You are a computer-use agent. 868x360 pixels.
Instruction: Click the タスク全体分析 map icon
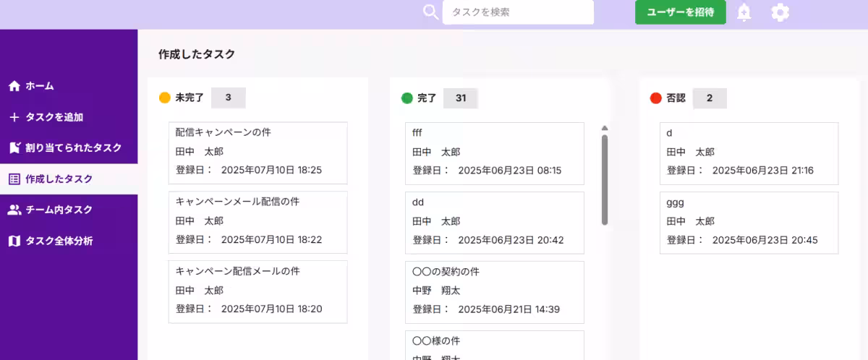tap(14, 241)
